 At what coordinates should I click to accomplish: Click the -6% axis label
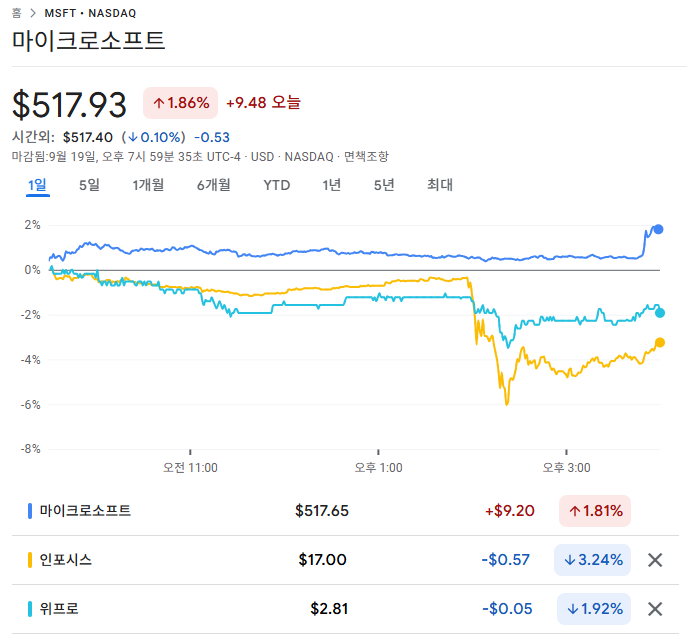(x=31, y=405)
